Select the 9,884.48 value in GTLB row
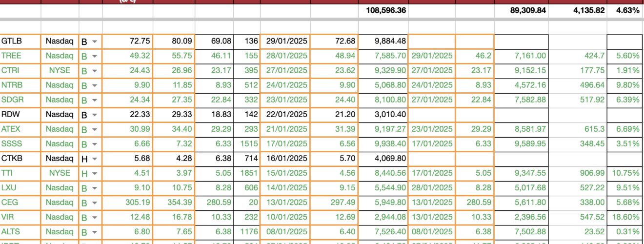The image size is (644, 244). tap(383, 42)
